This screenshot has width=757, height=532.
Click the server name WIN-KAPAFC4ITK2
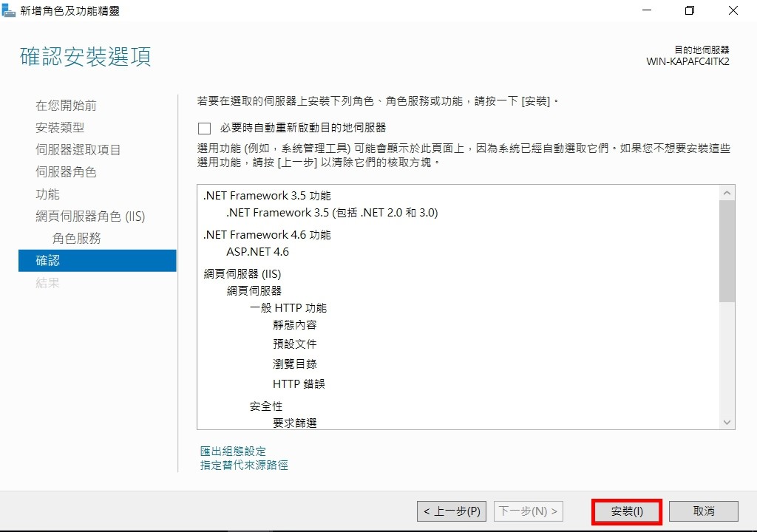[x=688, y=62]
